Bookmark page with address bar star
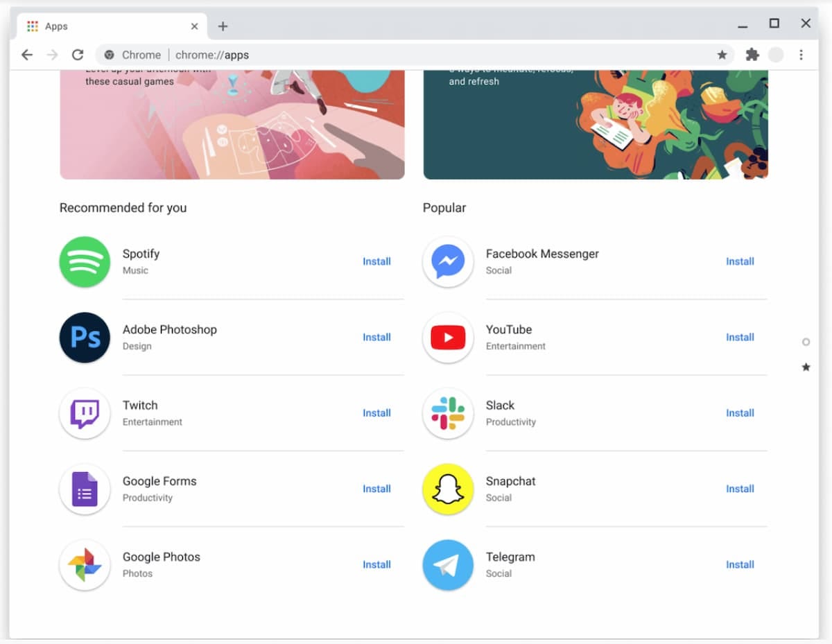The width and height of the screenshot is (832, 644). coord(722,55)
